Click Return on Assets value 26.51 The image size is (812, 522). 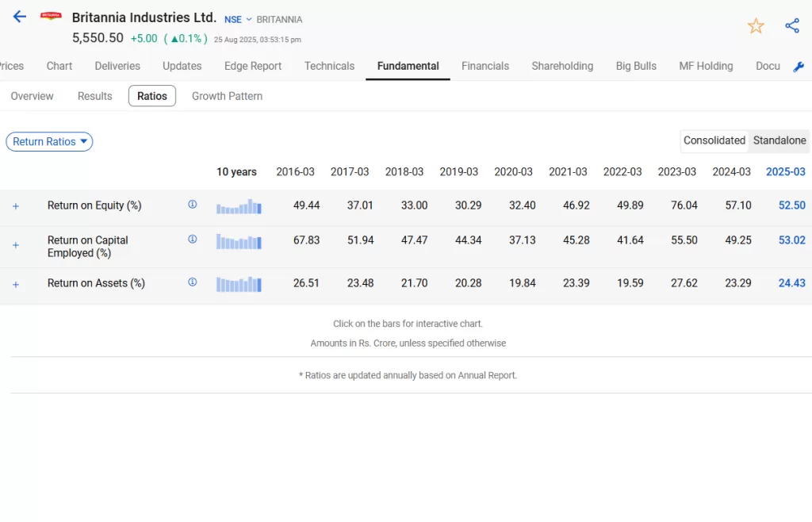tap(306, 283)
